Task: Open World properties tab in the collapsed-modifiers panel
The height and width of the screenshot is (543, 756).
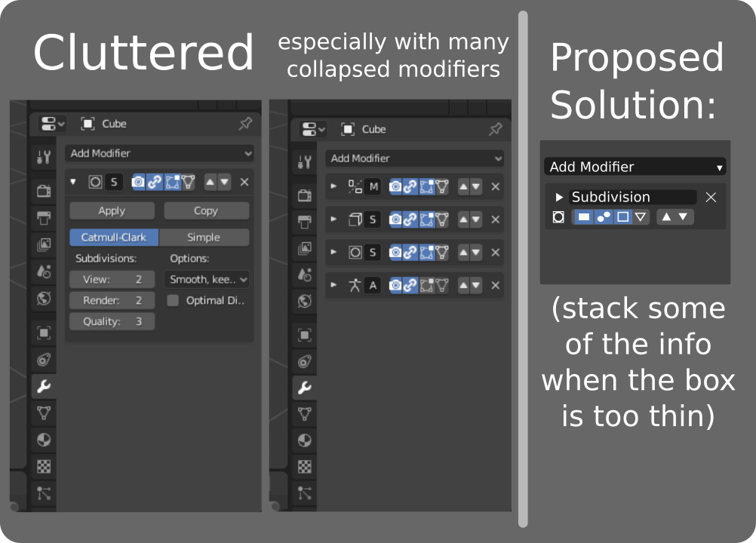Action: point(305,302)
